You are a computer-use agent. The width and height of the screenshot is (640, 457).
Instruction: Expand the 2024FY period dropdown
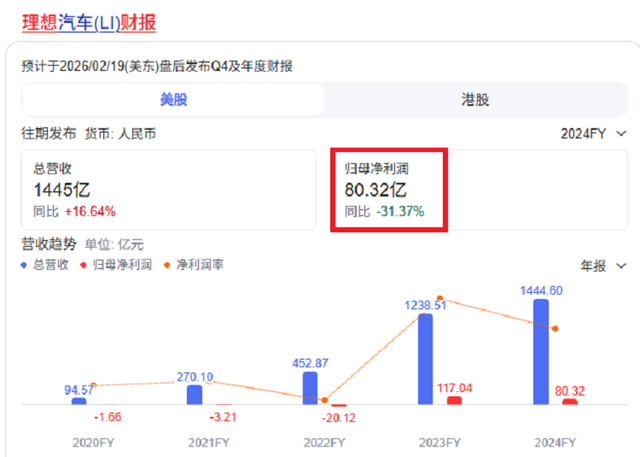594,133
